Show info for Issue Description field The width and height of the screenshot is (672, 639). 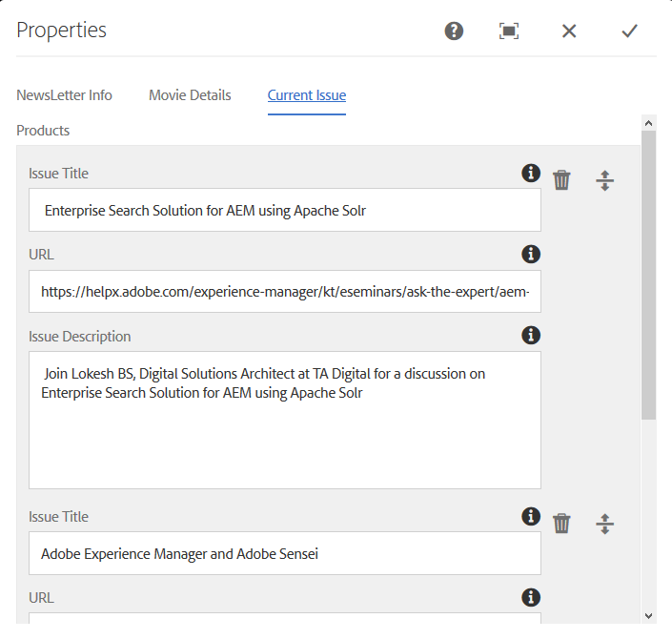531,336
